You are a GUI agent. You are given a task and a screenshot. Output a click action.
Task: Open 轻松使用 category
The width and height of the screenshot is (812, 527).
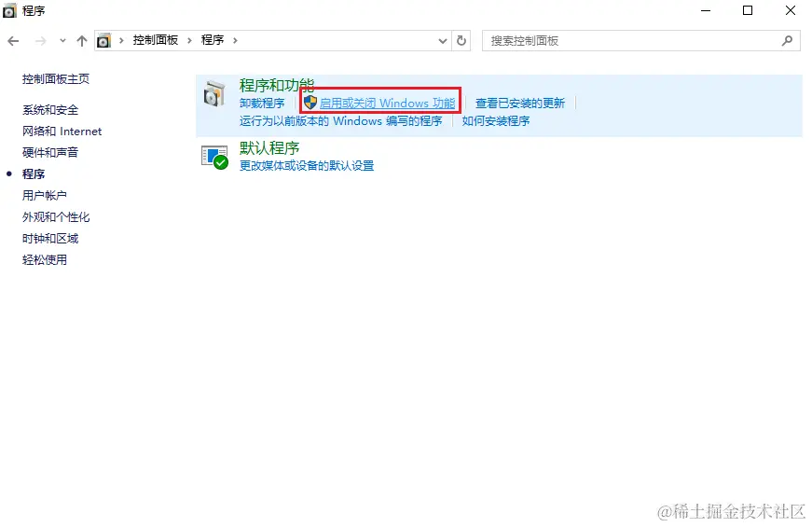pos(45,259)
